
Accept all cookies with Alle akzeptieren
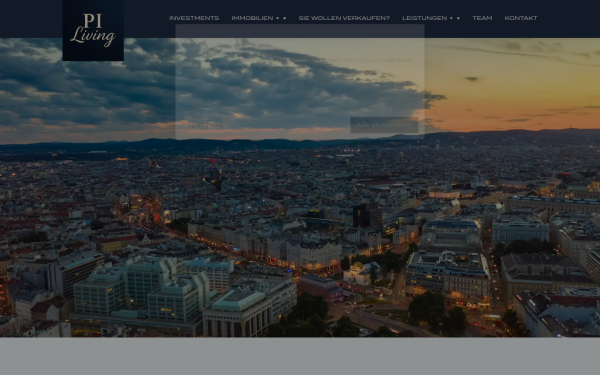click(384, 125)
